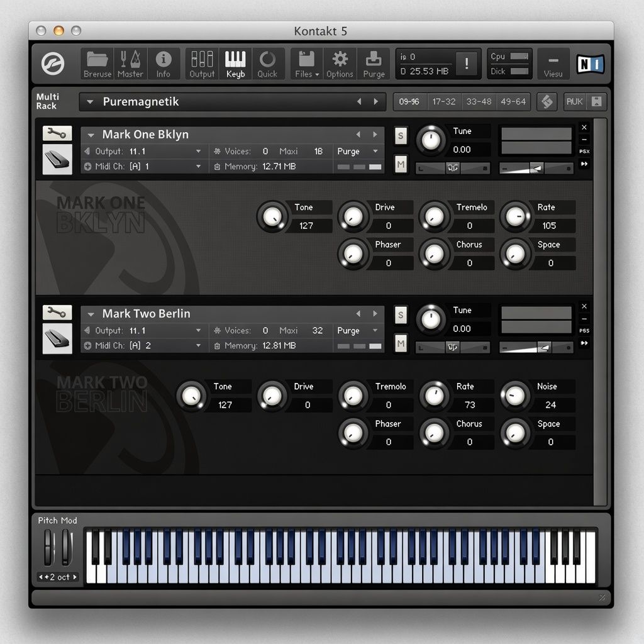644x644 pixels.
Task: Switch to the 49-64 rack page
Action: pyautogui.click(x=513, y=101)
